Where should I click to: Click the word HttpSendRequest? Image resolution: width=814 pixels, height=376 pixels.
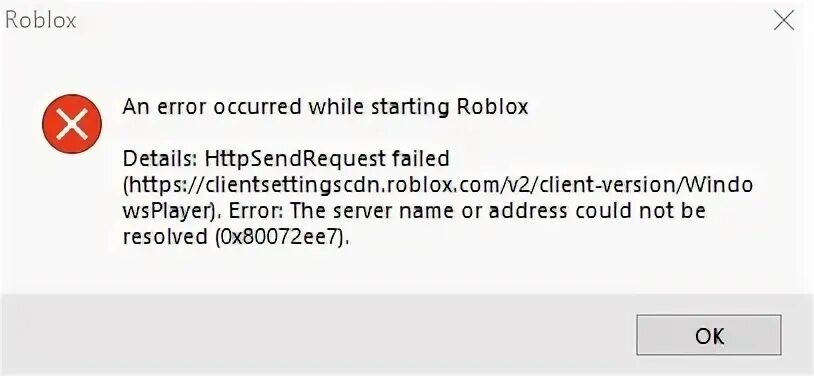[x=293, y=160]
